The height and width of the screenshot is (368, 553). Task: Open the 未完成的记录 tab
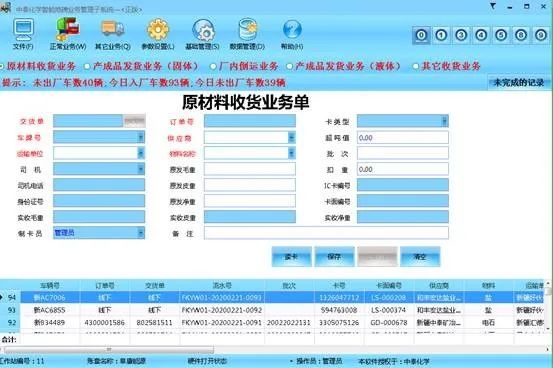[x=518, y=83]
